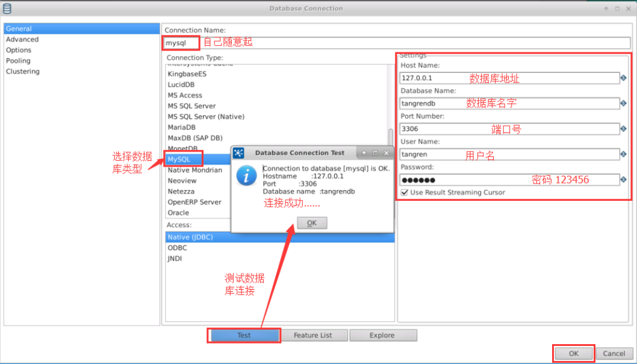This screenshot has height=364, width=637.
Task: Click the database icon in title bar
Action: pyautogui.click(x=7, y=8)
